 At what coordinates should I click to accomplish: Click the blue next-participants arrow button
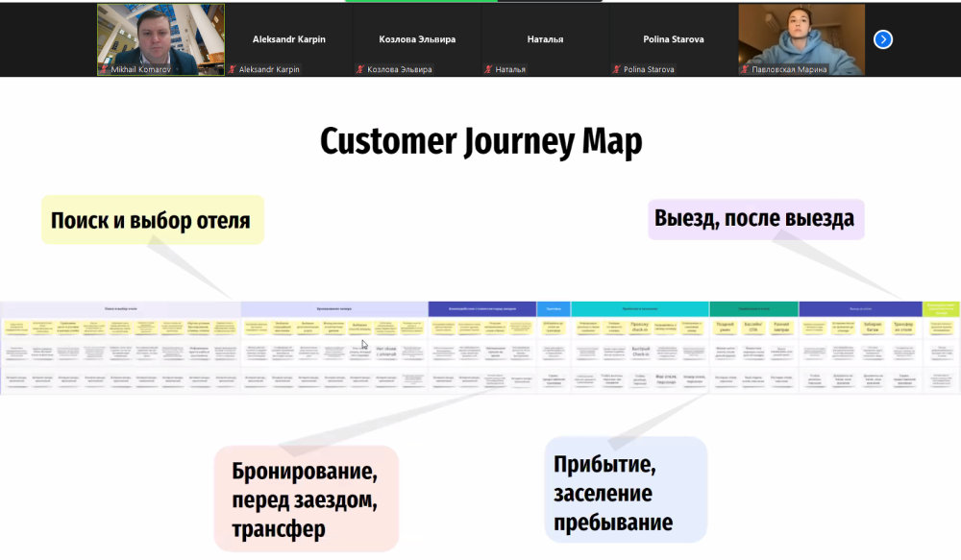point(882,39)
